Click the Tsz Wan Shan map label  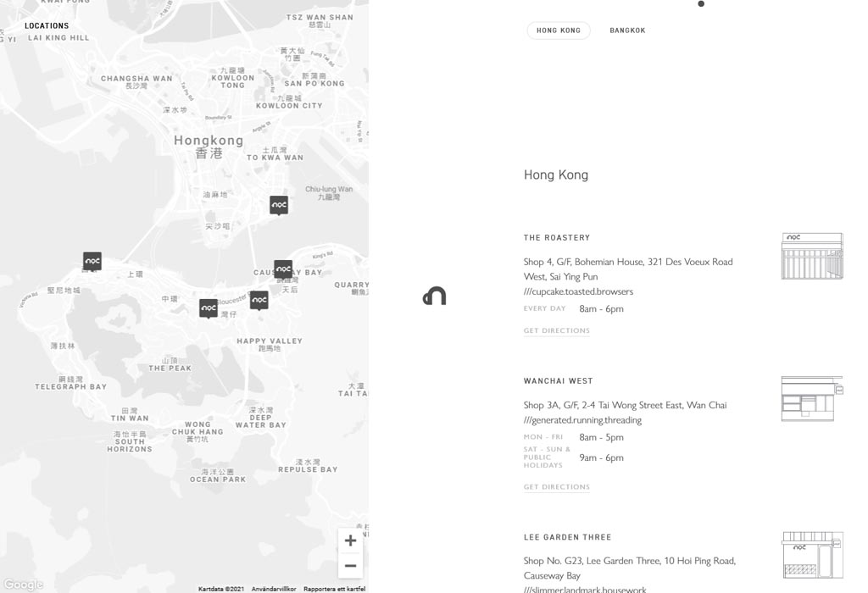[320, 21]
